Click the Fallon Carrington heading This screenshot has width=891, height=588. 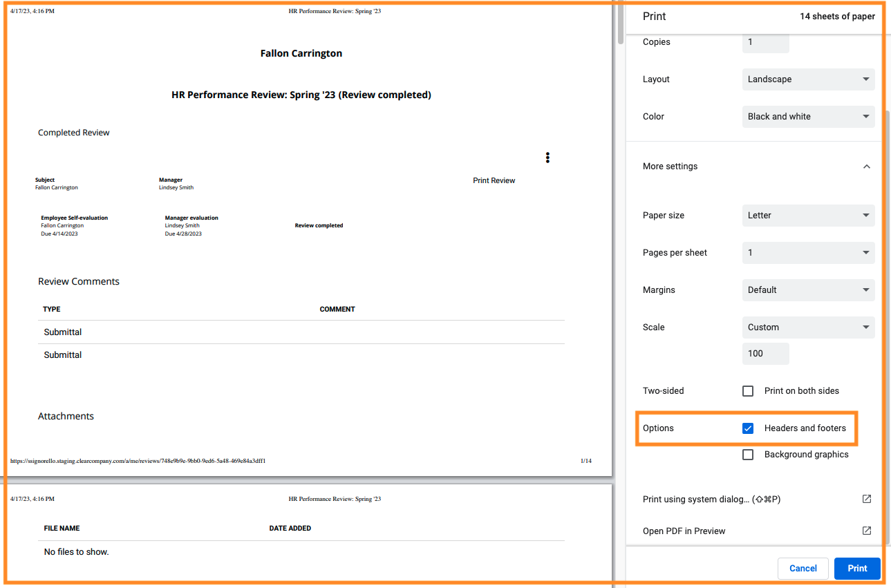pyautogui.click(x=301, y=53)
